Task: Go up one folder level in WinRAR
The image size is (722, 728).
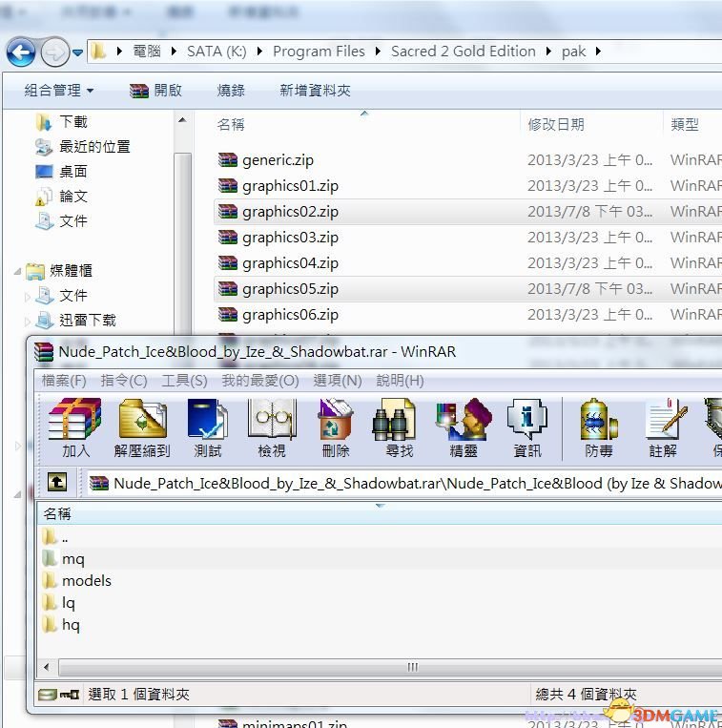Action: click(x=57, y=483)
